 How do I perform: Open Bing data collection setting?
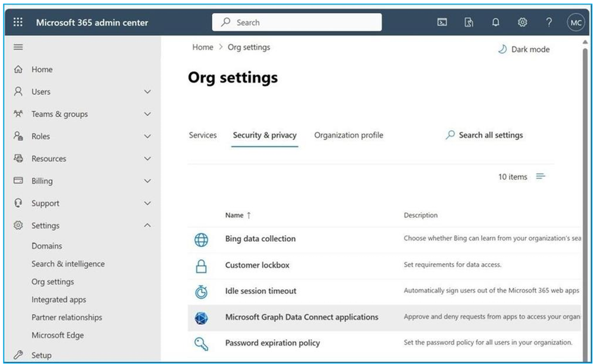pyautogui.click(x=260, y=239)
